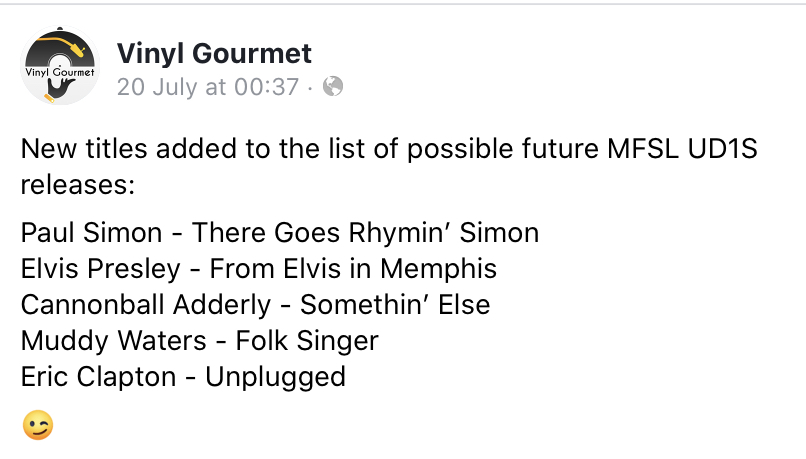
Task: Click the Elvis Presley From Elvis in Memphis line
Action: tap(258, 269)
